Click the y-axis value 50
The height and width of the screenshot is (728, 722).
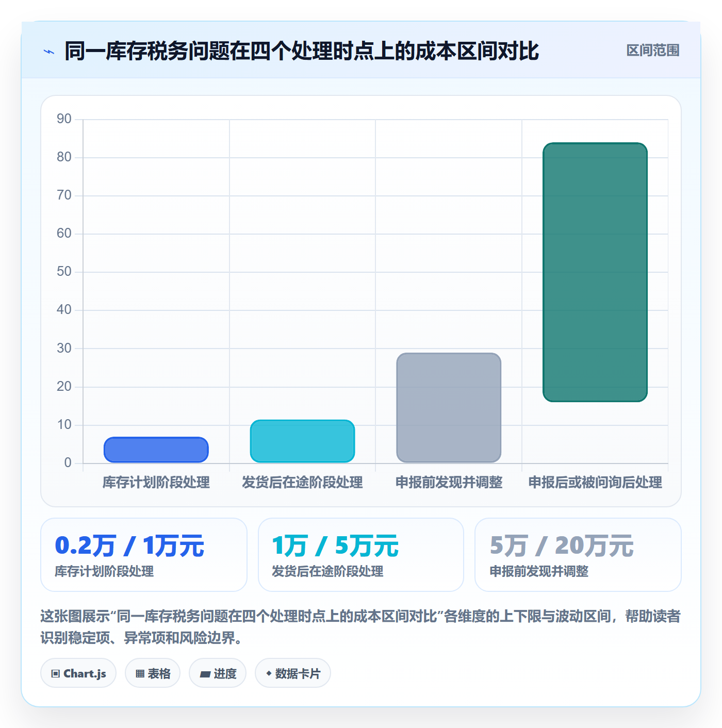coord(64,271)
